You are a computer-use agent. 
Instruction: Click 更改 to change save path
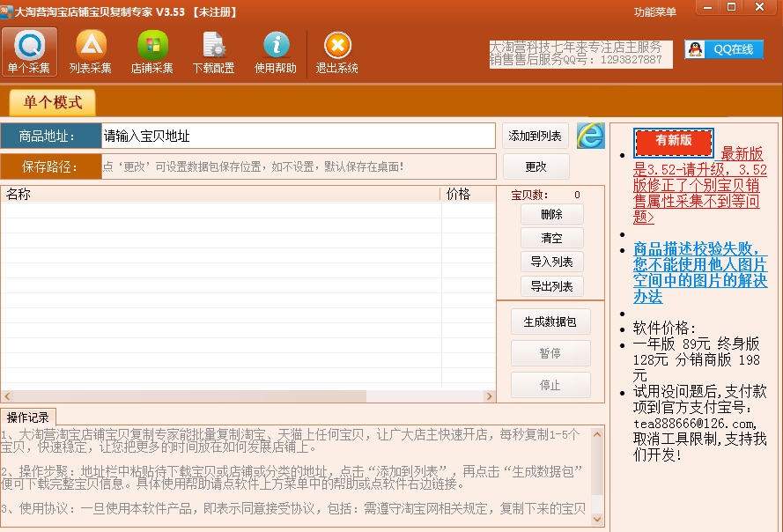click(x=536, y=166)
